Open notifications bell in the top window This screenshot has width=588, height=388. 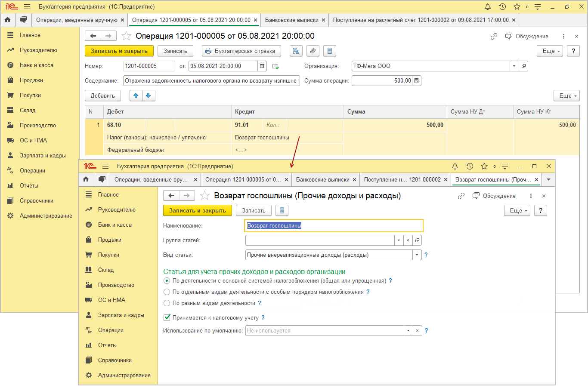click(x=488, y=7)
